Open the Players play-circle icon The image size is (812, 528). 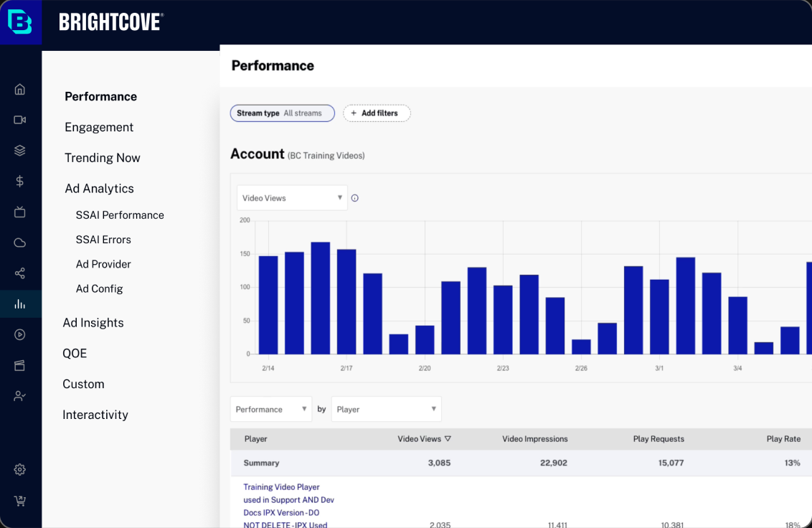[x=19, y=334]
